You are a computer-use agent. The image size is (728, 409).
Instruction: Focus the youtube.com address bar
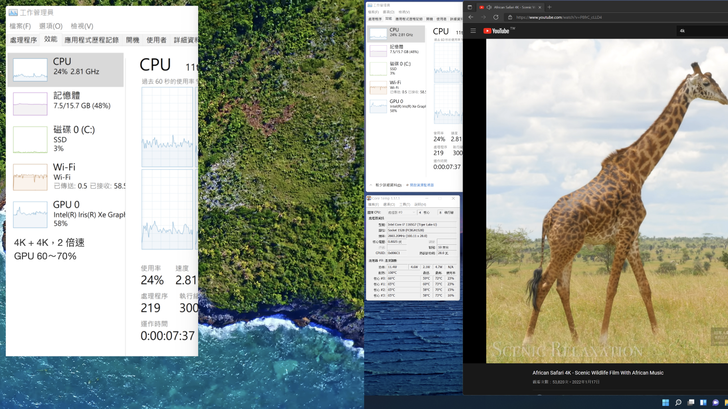point(618,17)
